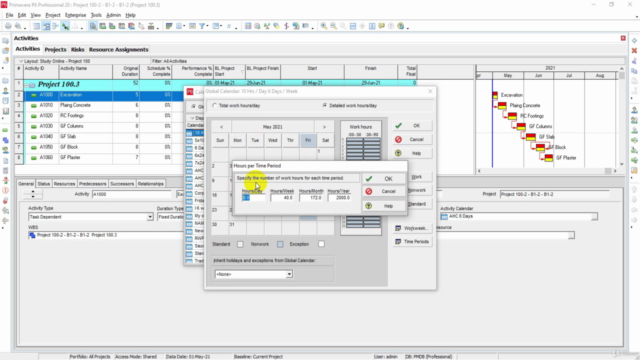
Task: Click Gantt chart horizontal scrollbar right arrow
Action: [615, 171]
